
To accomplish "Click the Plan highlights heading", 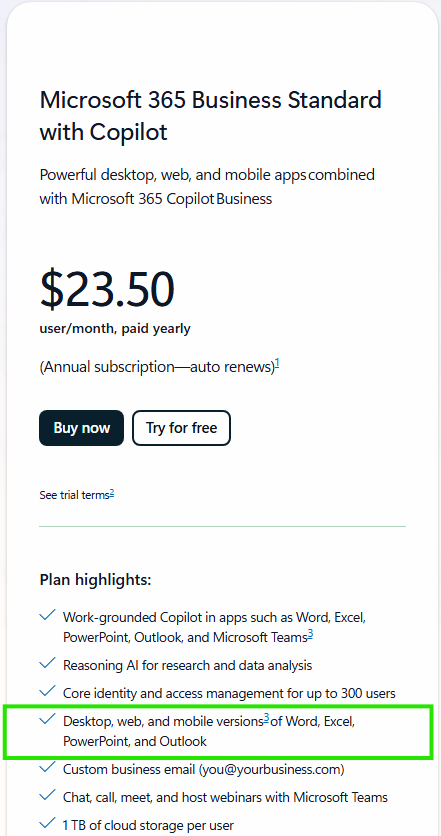I will (95, 580).
